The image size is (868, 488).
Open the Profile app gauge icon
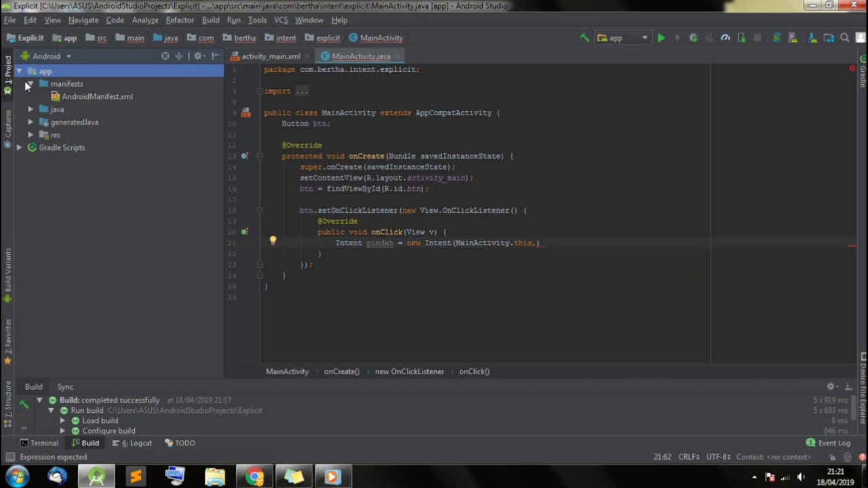tap(725, 38)
